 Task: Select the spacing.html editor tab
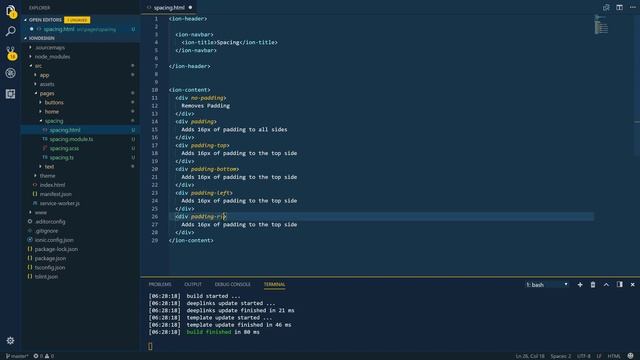coord(169,7)
